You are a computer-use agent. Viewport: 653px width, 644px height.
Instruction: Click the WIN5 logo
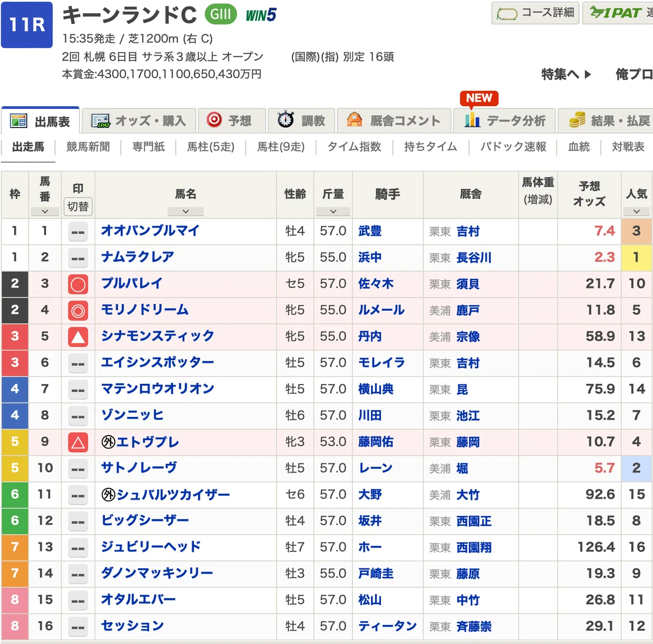pos(261,15)
